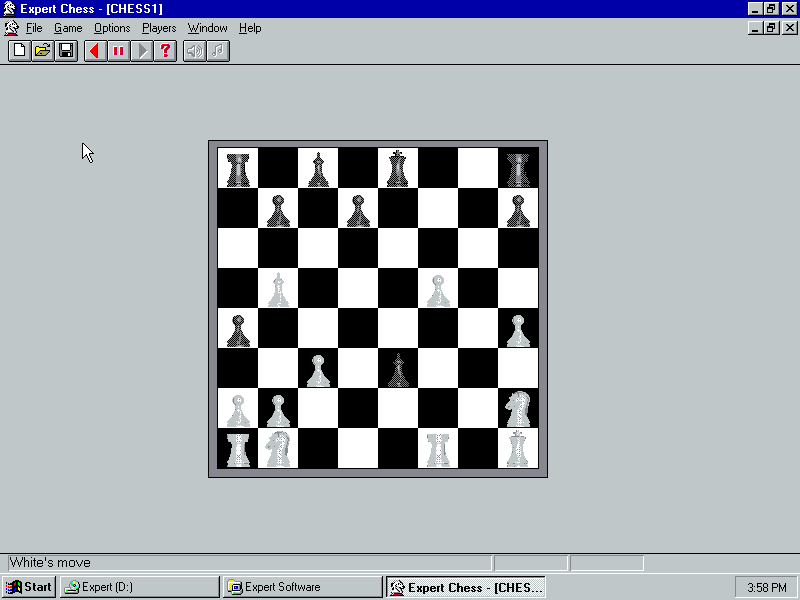Click the Expert Chess title bar knight icon
This screenshot has width=800, height=600.
9,9
